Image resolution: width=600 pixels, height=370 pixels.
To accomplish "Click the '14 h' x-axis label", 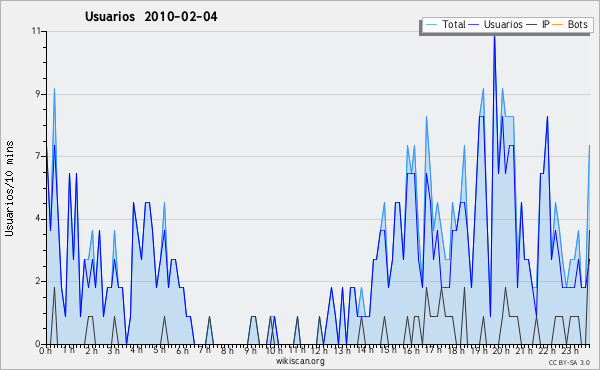I will [x=365, y=350].
